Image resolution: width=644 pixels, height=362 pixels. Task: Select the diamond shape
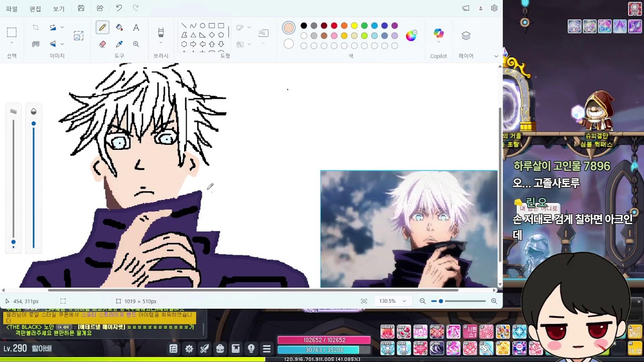(212, 35)
